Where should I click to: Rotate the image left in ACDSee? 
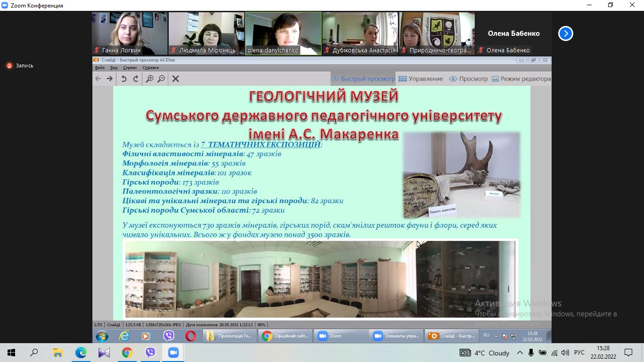[124, 79]
